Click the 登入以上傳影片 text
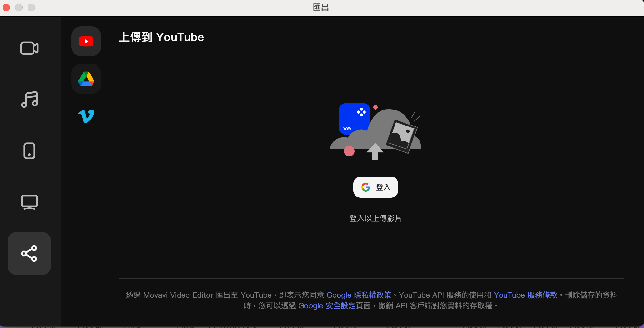 point(375,218)
